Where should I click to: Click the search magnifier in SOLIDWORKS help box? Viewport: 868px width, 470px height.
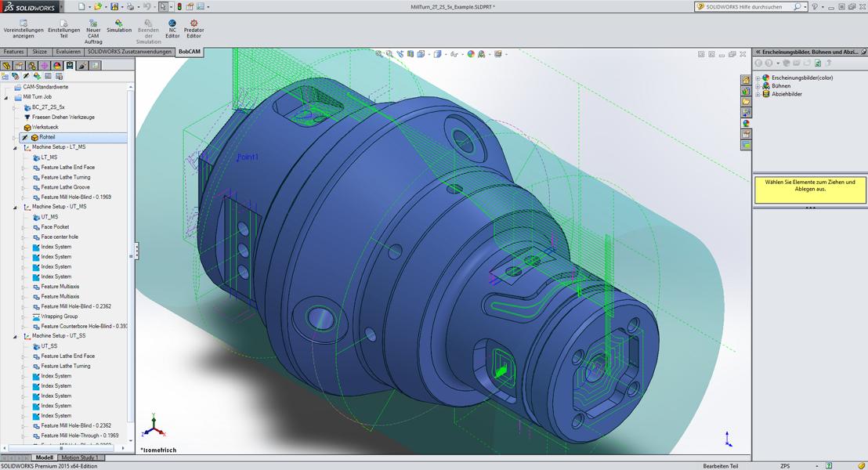[x=797, y=6]
